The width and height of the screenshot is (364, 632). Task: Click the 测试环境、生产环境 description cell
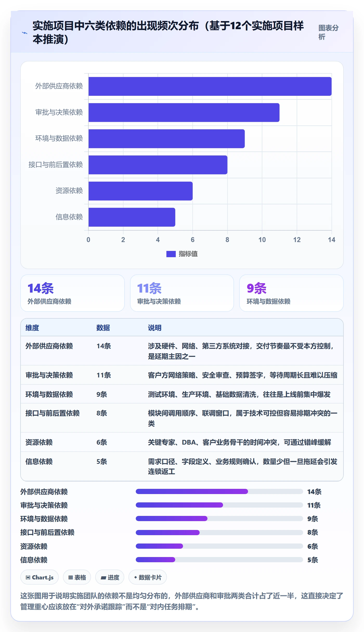point(239,394)
